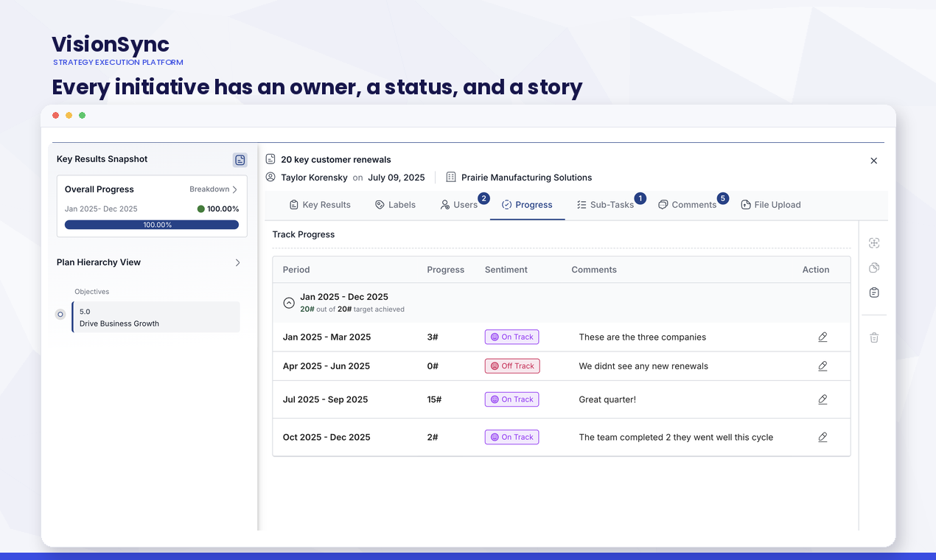
Task: Click 'Jan 2025- Dec 2025' in Overall Progress card
Action: [x=101, y=209]
